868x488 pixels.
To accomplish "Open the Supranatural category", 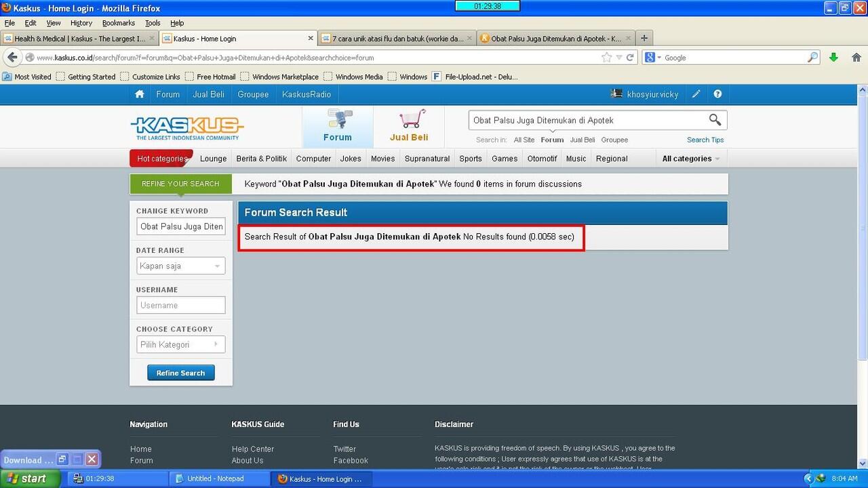I will pos(427,159).
